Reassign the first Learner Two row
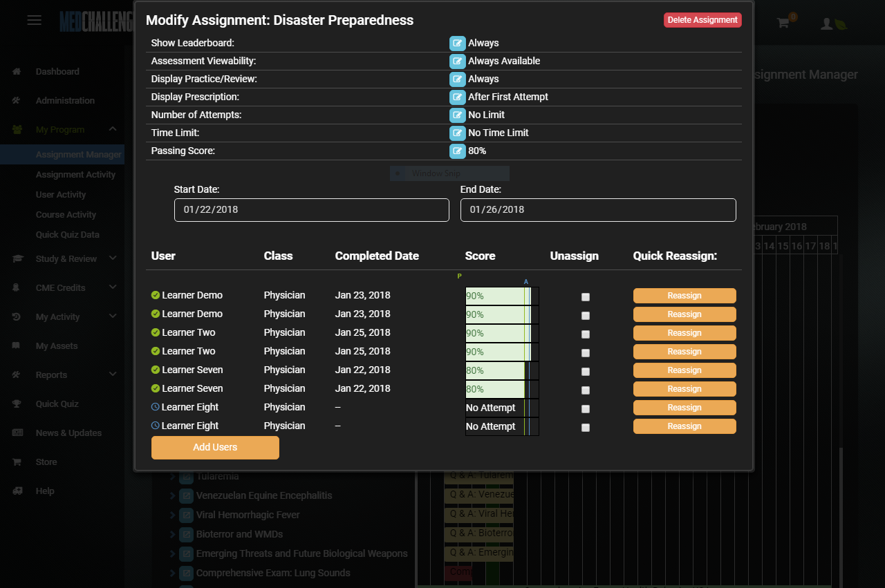Viewport: 885px width, 588px height. [x=684, y=333]
